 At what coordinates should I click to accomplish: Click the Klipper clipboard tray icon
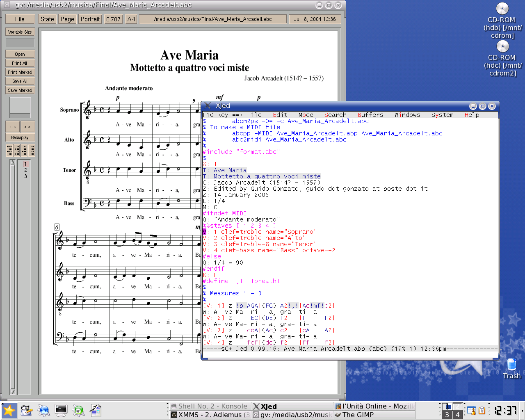pos(482,410)
